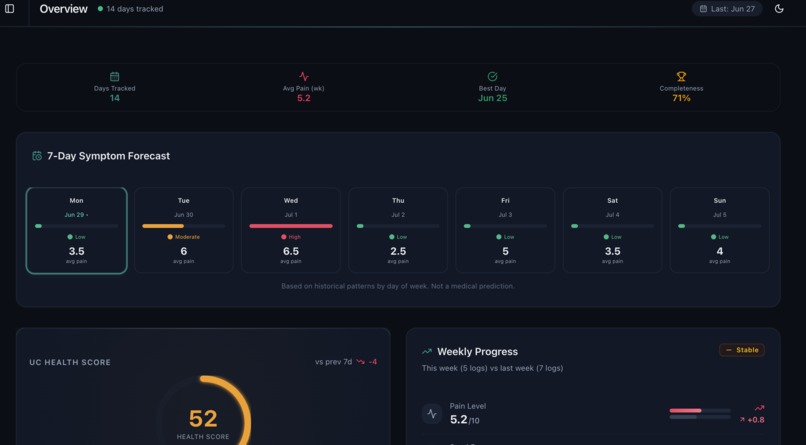
Task: Click the 2.5 avg pain value on Thursday
Action: click(x=398, y=251)
